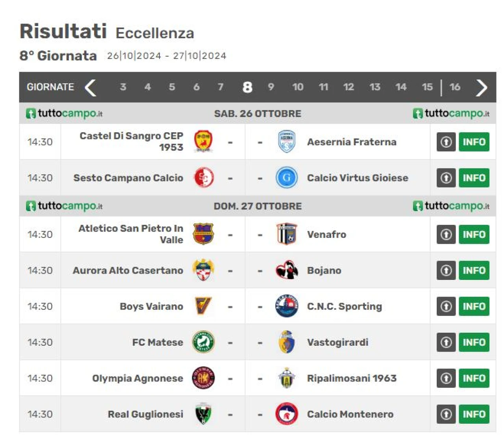Go to next giornate with right chevron
Viewport: 504px width, 439px height.
(481, 87)
